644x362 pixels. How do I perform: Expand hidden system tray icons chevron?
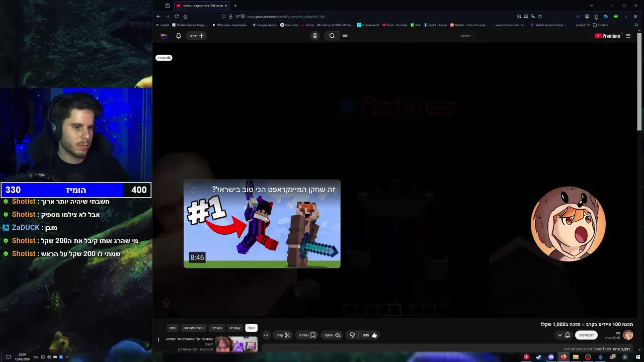67,357
